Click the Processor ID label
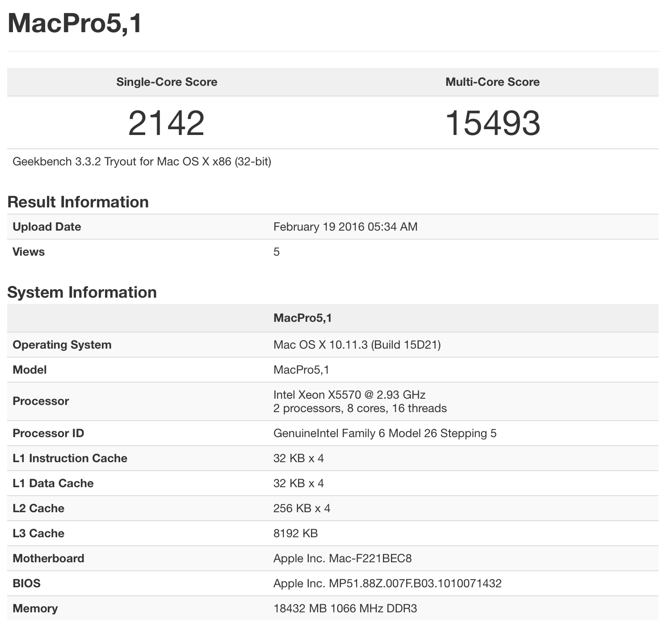Viewport: 672px width, 632px height. (x=48, y=433)
